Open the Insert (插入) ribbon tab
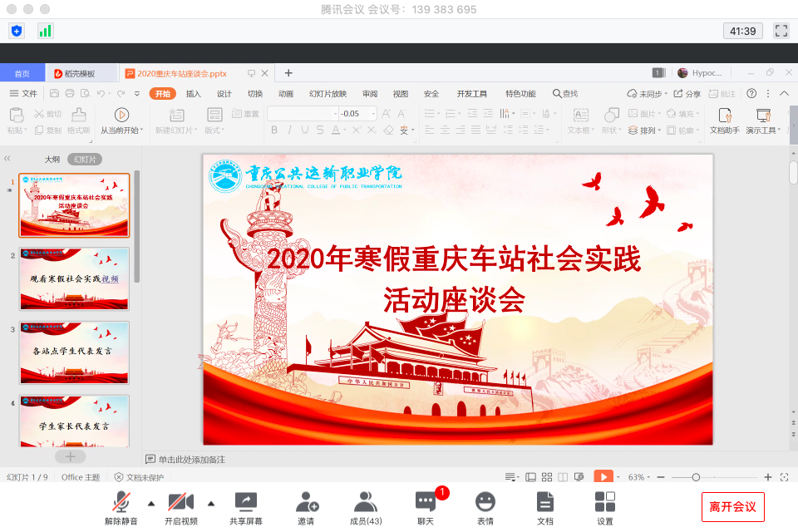The image size is (798, 532). 194,94
